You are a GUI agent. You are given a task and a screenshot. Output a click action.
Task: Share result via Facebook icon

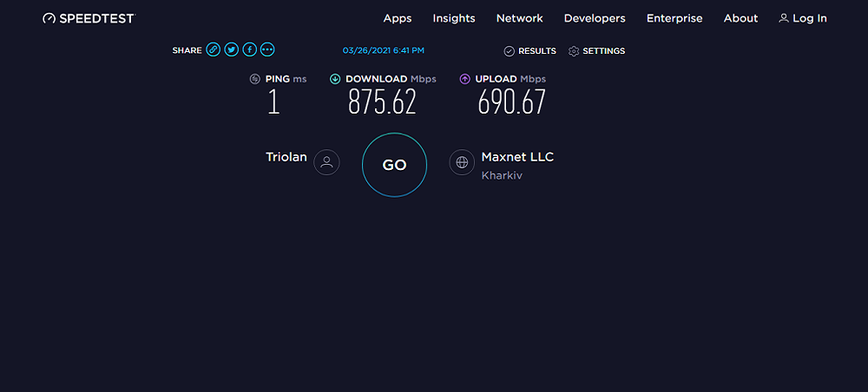pos(250,49)
